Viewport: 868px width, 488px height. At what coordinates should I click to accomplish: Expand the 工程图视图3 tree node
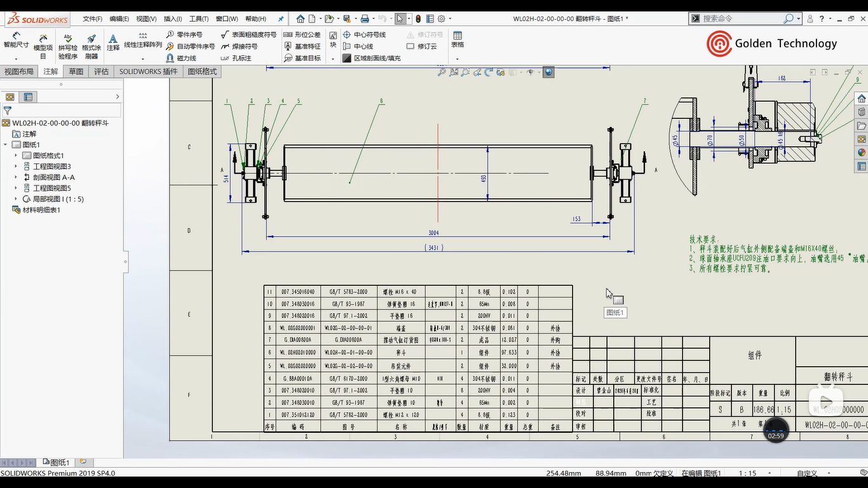pos(16,166)
